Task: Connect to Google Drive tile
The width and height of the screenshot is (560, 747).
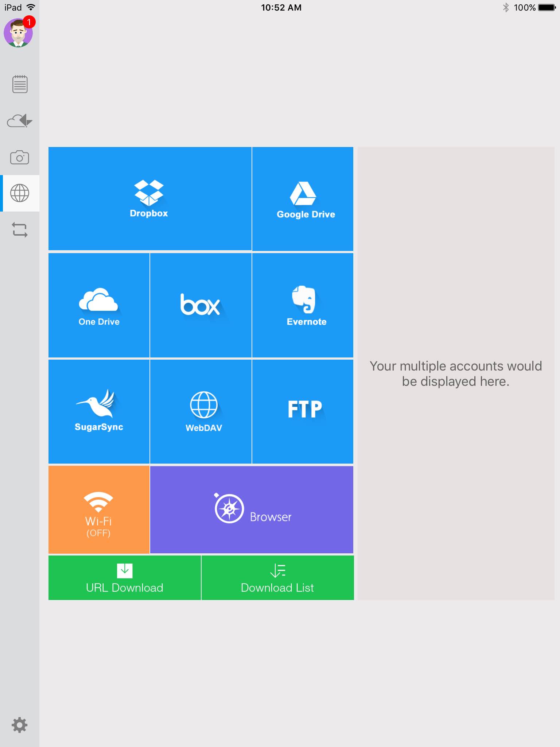Action: coord(303,199)
